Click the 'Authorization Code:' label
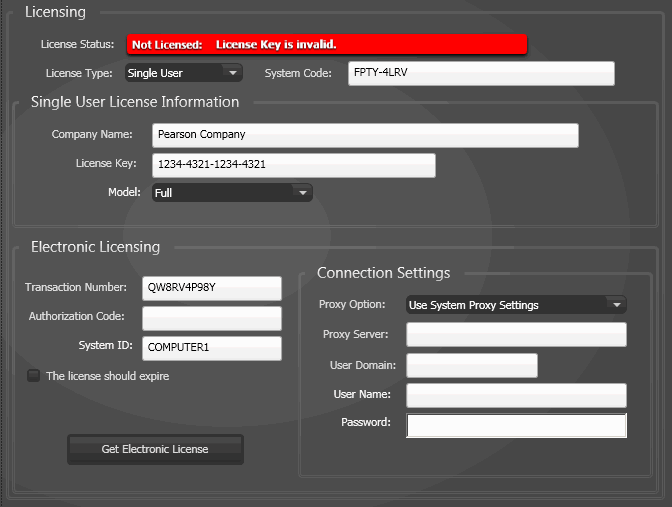 77,316
